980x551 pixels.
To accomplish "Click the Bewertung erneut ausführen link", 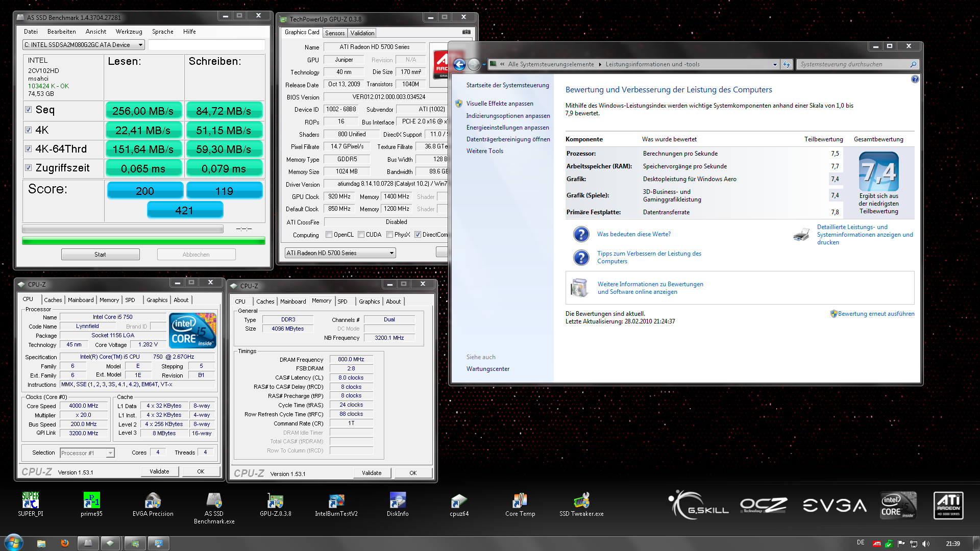I will (875, 314).
